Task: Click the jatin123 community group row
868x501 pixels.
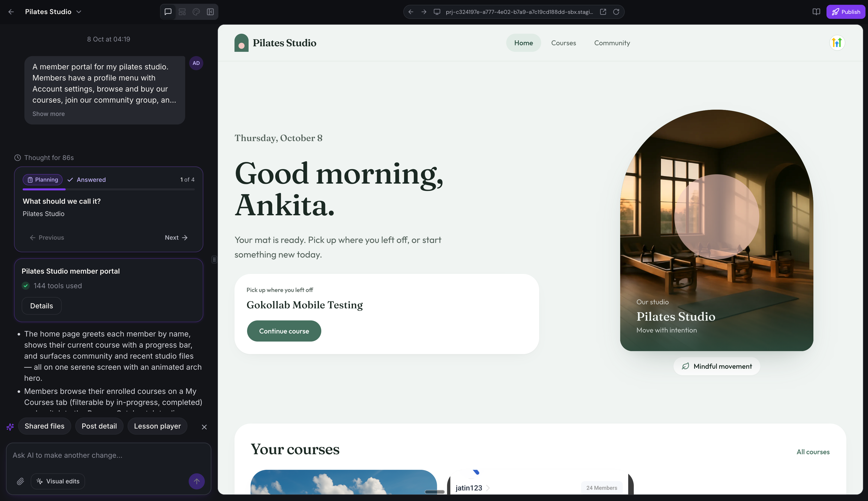Action: (540, 488)
